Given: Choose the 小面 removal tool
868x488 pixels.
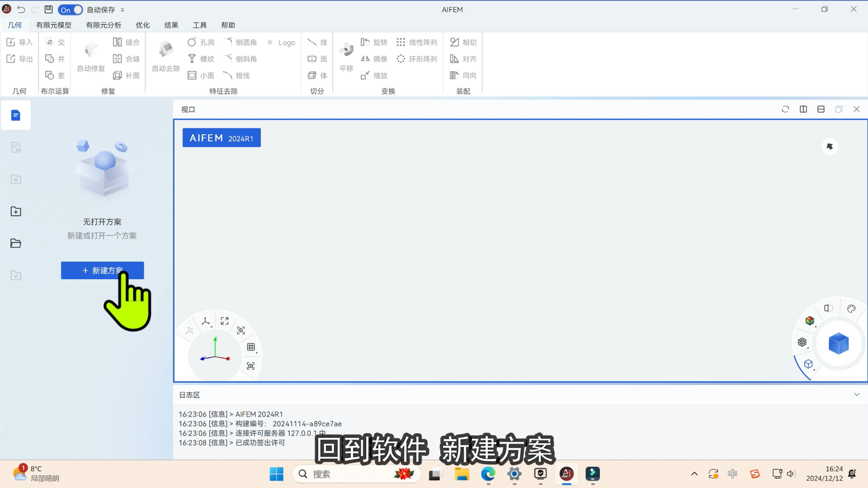Looking at the screenshot, I should [x=201, y=75].
